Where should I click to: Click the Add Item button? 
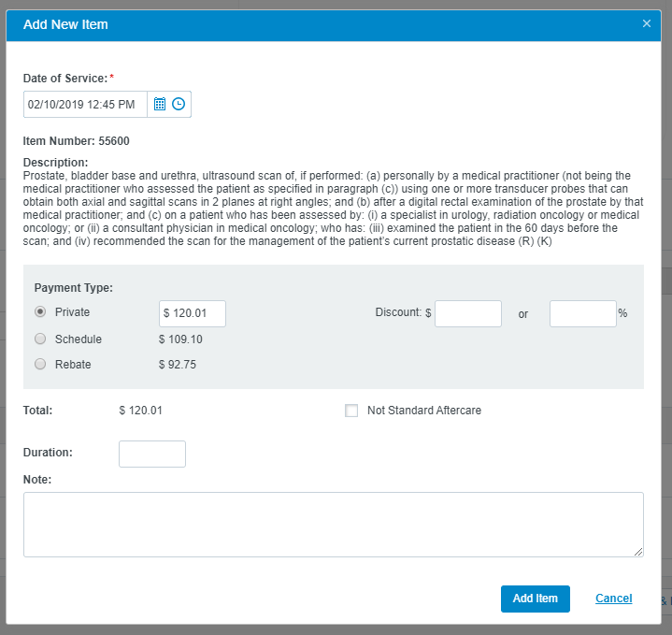click(x=536, y=599)
